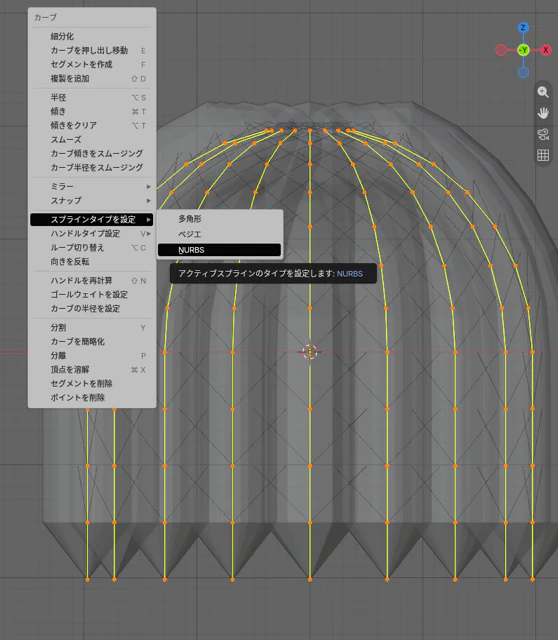
Task: Choose セグメントを削除 menu entry
Action: pyautogui.click(x=92, y=384)
